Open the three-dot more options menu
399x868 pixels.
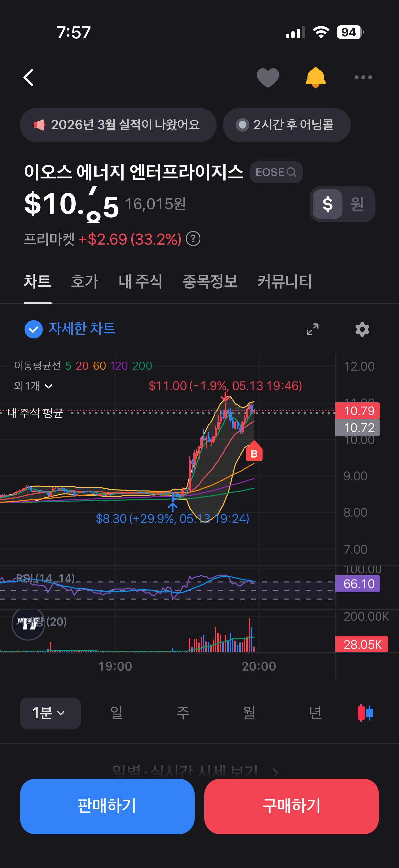click(363, 77)
